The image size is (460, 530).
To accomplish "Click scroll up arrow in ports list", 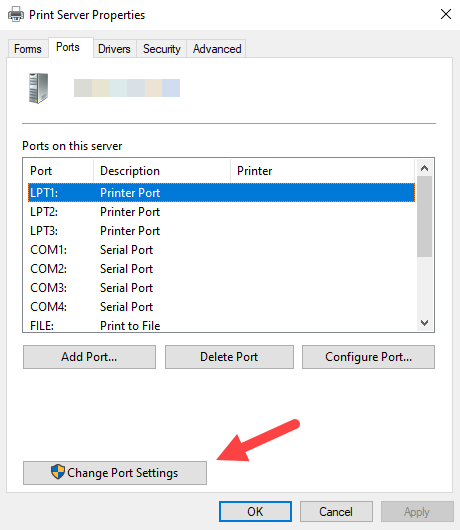I will click(x=425, y=168).
